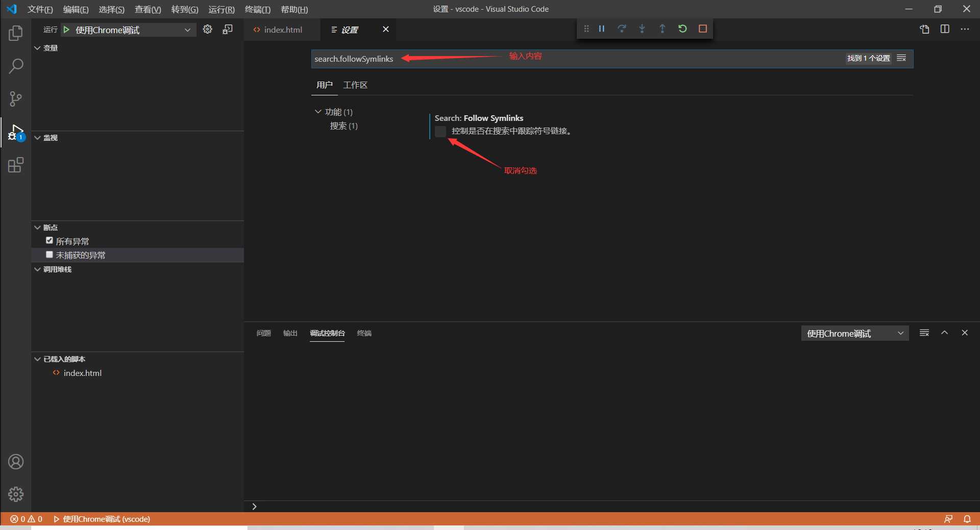The image size is (980, 530).
Task: Toggle the Follow Symlinks checkbox
Action: (x=440, y=131)
